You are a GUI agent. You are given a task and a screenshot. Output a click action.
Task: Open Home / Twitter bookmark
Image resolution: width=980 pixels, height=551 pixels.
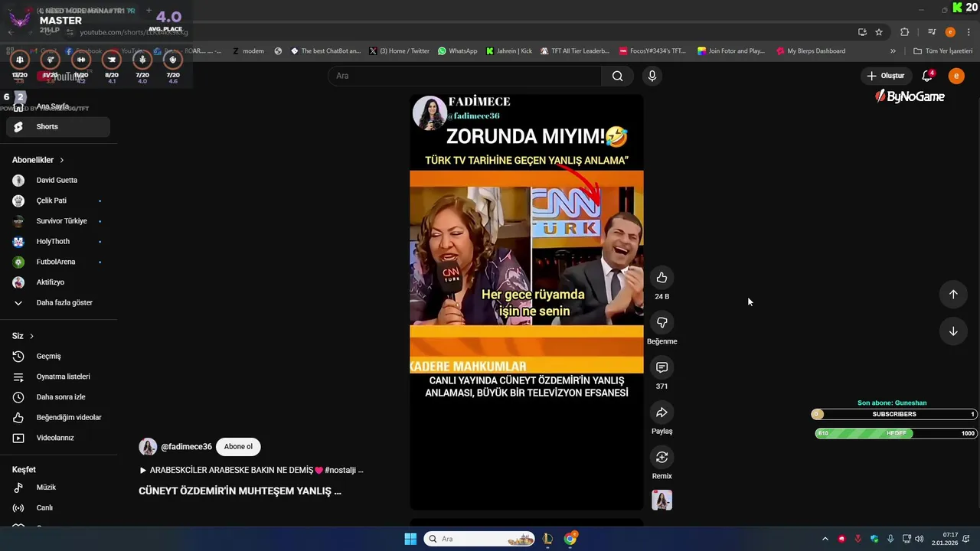(x=399, y=51)
